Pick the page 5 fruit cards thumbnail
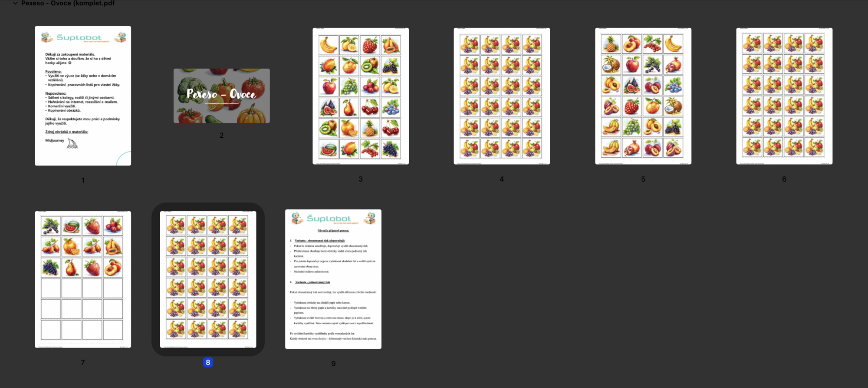 pyautogui.click(x=643, y=96)
